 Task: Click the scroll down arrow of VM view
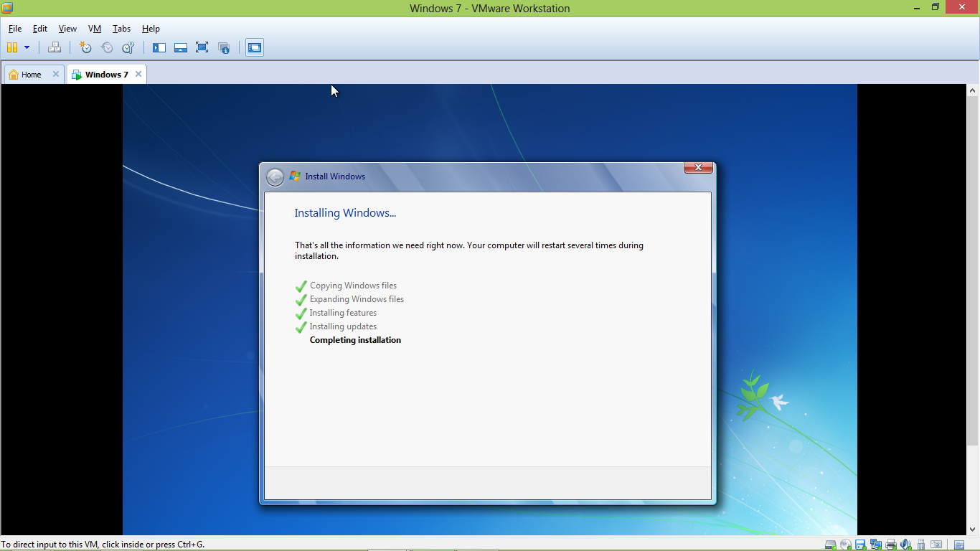click(974, 529)
